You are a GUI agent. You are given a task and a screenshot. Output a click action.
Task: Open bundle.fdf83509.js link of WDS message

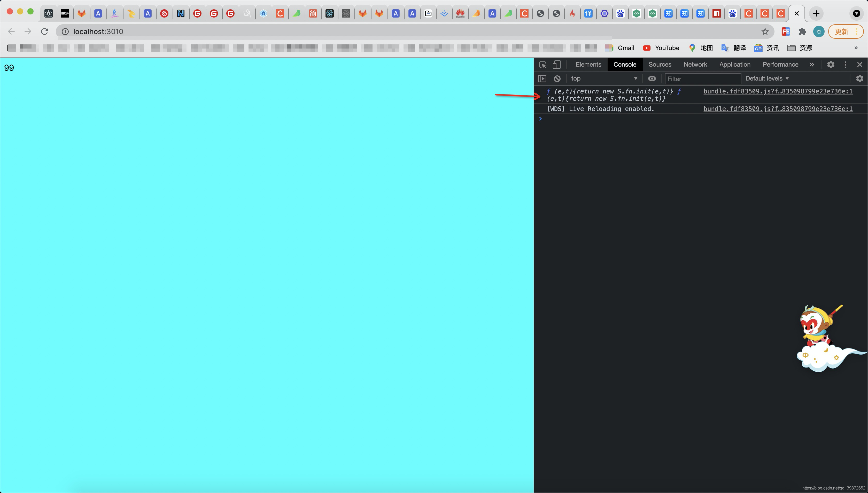coord(778,109)
